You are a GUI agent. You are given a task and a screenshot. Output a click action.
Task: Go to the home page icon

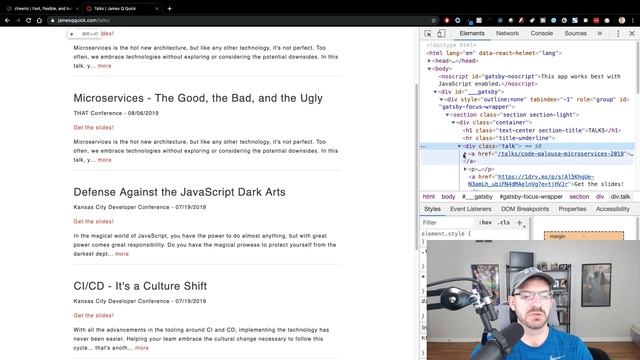point(39,20)
